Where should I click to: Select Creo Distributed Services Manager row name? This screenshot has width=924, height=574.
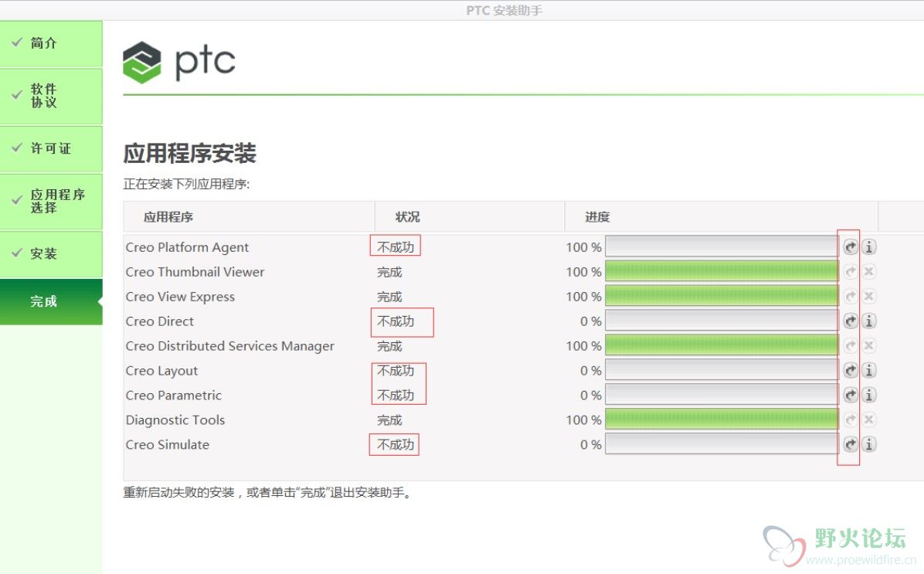click(x=229, y=347)
